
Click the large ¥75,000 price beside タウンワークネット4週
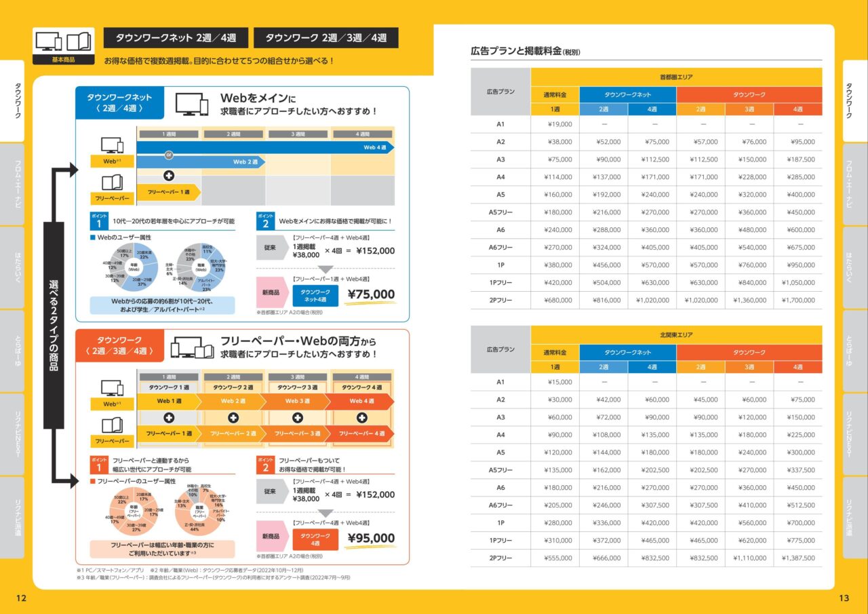[x=370, y=294]
